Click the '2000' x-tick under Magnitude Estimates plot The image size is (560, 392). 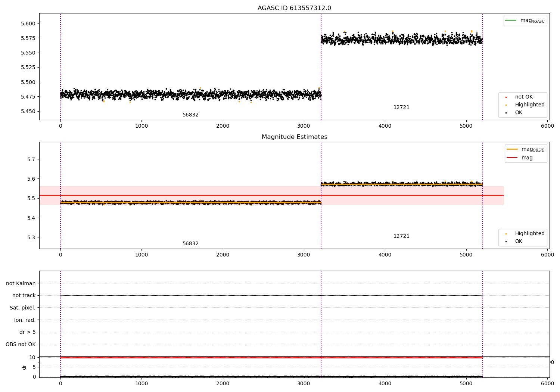pyautogui.click(x=223, y=255)
